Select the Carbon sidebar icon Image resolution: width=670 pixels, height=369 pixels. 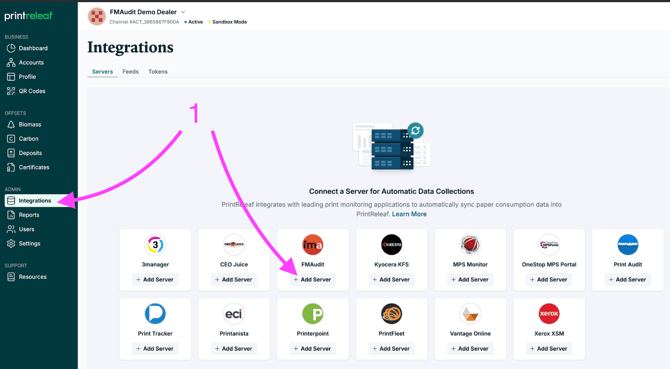tap(11, 139)
